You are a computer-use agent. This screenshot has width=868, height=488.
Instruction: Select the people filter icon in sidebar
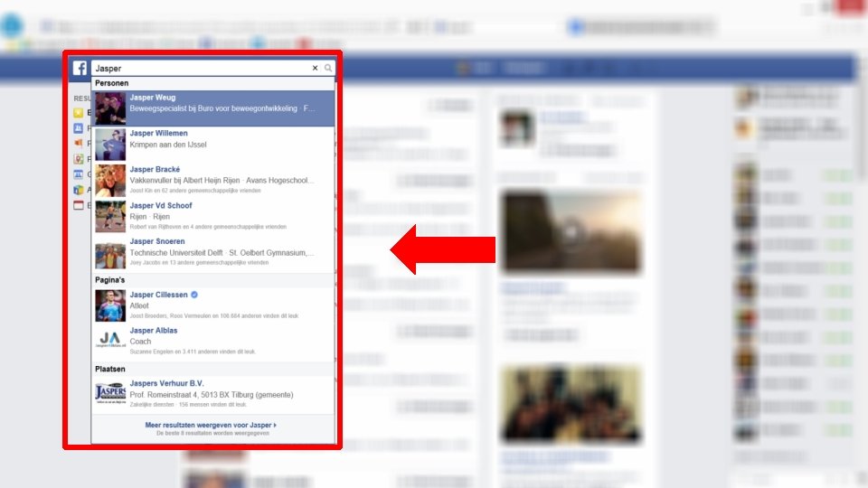(79, 128)
